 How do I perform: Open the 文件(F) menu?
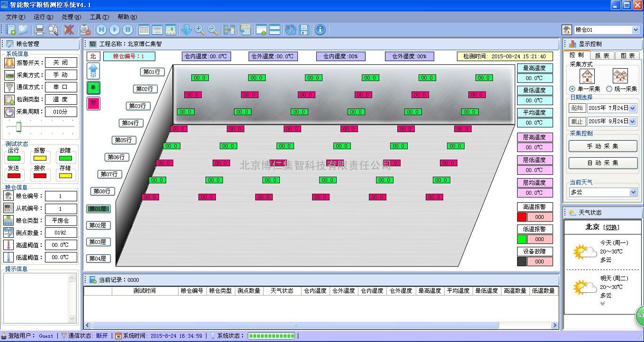(16, 17)
